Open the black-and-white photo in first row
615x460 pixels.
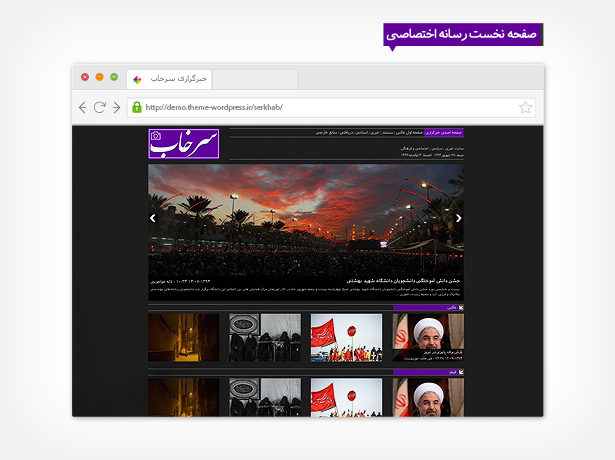pos(265,338)
